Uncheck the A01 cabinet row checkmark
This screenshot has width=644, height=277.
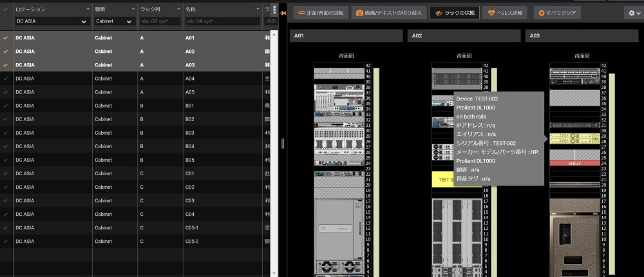(x=6, y=38)
